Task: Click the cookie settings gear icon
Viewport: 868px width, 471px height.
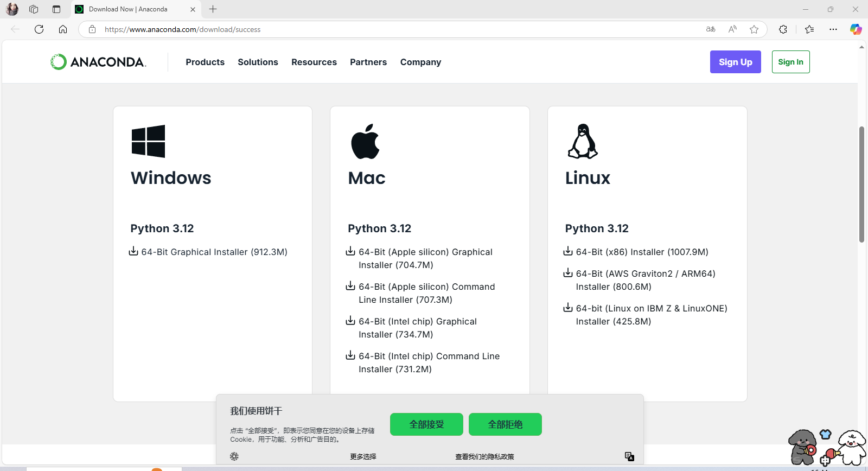Action: point(234,456)
